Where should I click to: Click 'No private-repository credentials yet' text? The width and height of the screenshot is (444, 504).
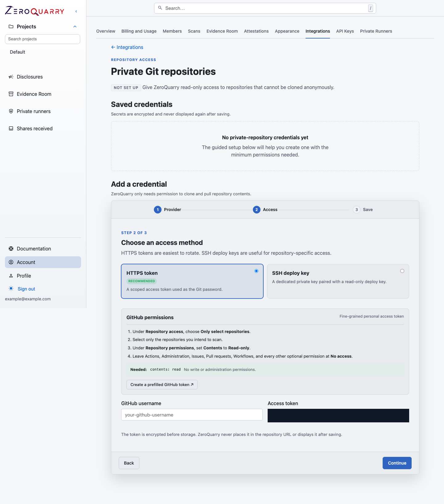pos(265,137)
